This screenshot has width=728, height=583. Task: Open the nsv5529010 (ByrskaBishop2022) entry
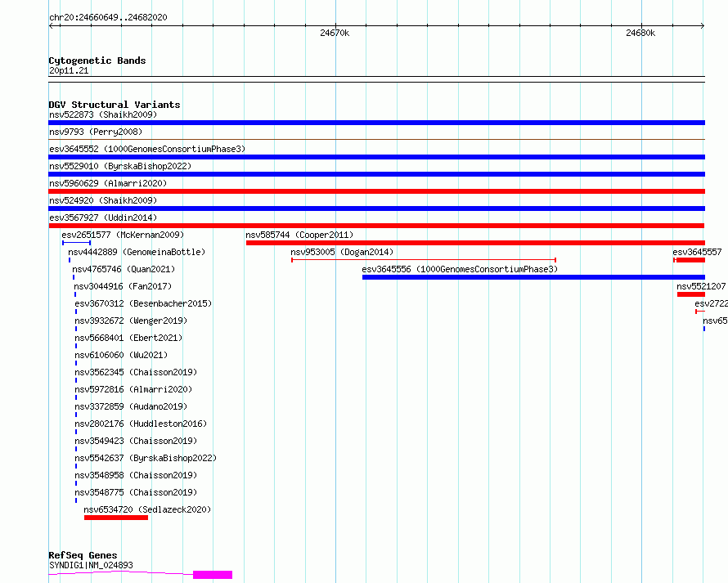[x=120, y=166]
